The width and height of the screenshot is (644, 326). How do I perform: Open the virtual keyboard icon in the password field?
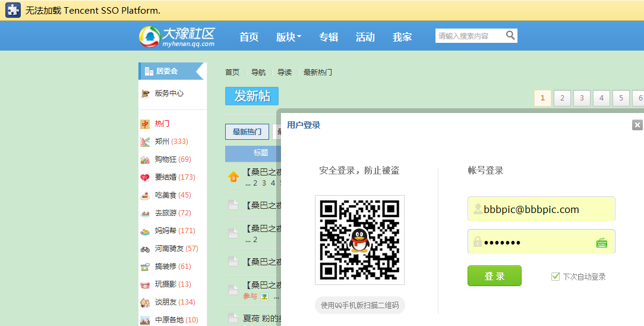pyautogui.click(x=602, y=243)
